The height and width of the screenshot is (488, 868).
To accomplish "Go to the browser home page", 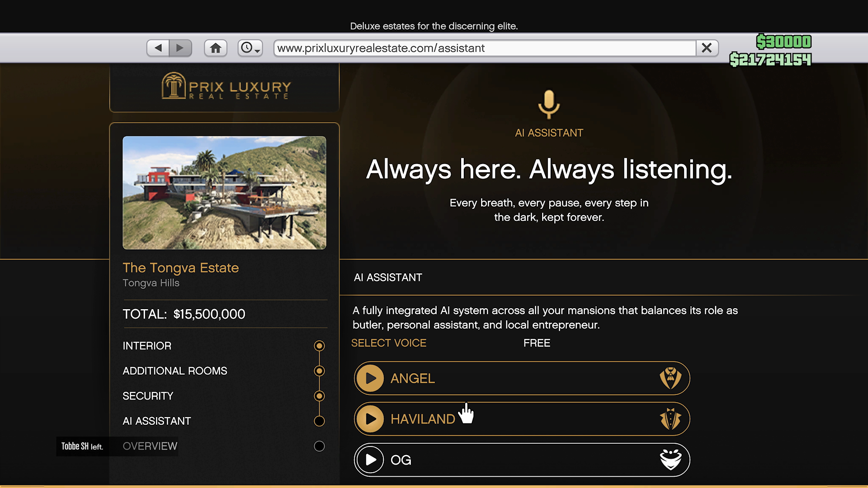I will 216,48.
